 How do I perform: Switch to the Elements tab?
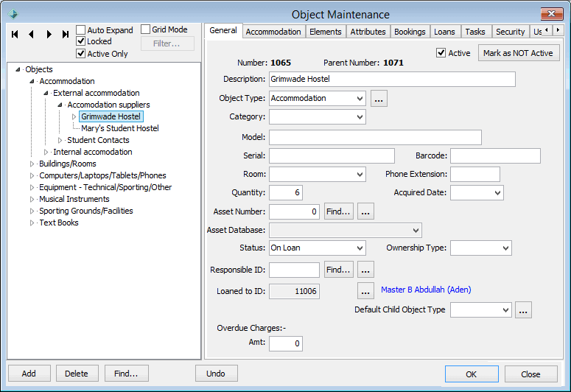pyautogui.click(x=326, y=32)
